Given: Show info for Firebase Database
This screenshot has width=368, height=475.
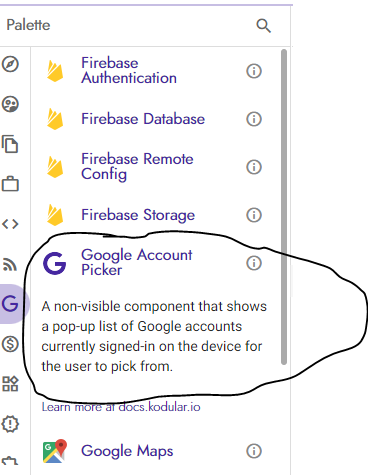Looking at the screenshot, I should coord(254,119).
